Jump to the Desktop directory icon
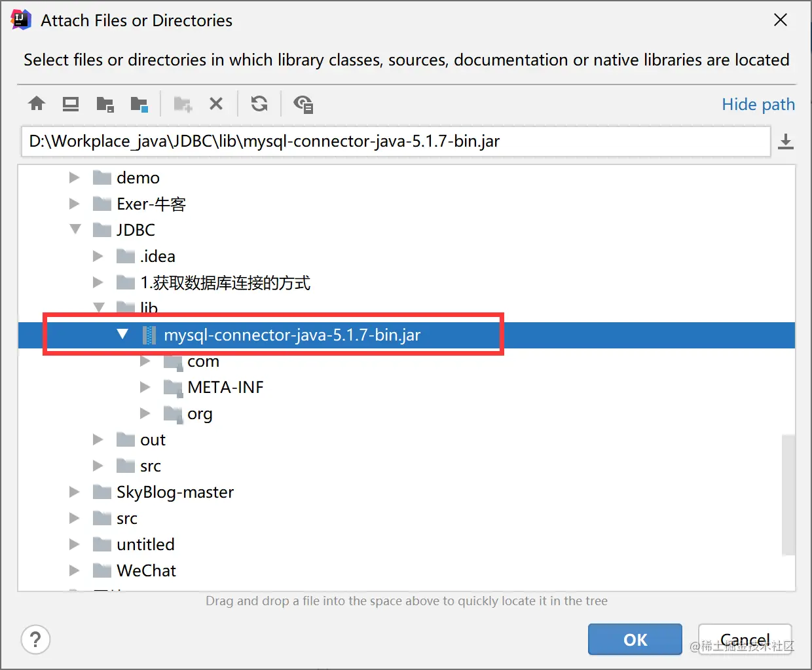The height and width of the screenshot is (670, 812). pyautogui.click(x=71, y=103)
